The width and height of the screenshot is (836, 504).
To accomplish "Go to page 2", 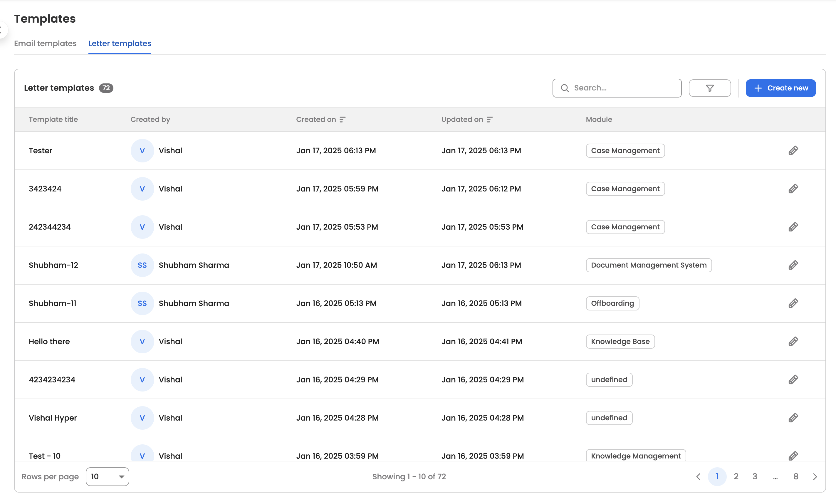I will click(x=736, y=476).
